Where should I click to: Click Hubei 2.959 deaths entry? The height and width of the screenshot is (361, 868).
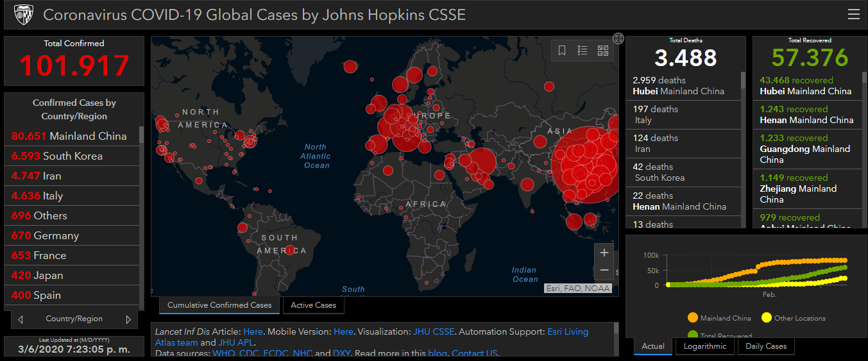coord(683,86)
